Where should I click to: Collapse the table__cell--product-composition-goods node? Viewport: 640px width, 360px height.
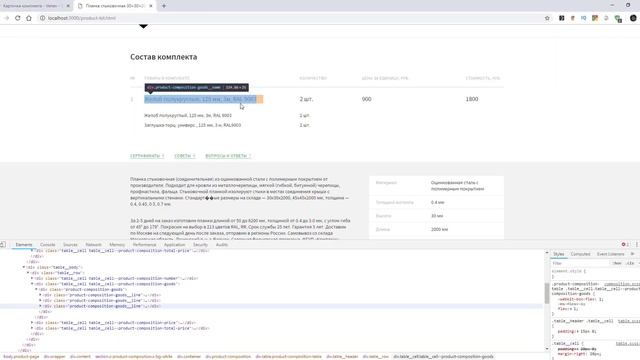click(32, 284)
